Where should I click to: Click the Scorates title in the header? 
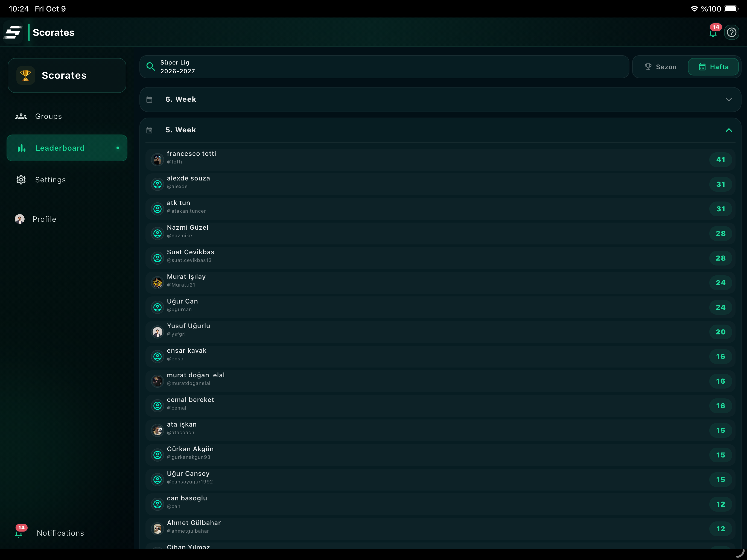[x=54, y=33]
